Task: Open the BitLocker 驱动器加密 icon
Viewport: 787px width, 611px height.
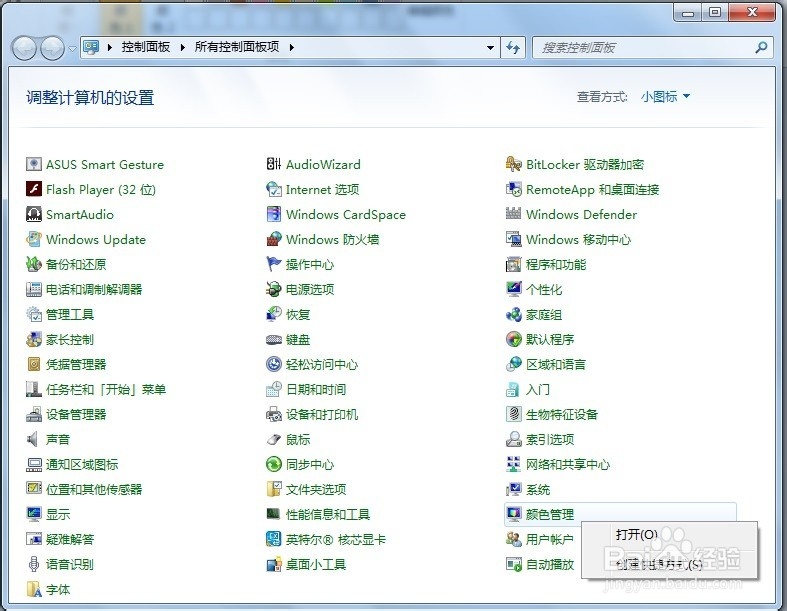Action: pyautogui.click(x=513, y=164)
